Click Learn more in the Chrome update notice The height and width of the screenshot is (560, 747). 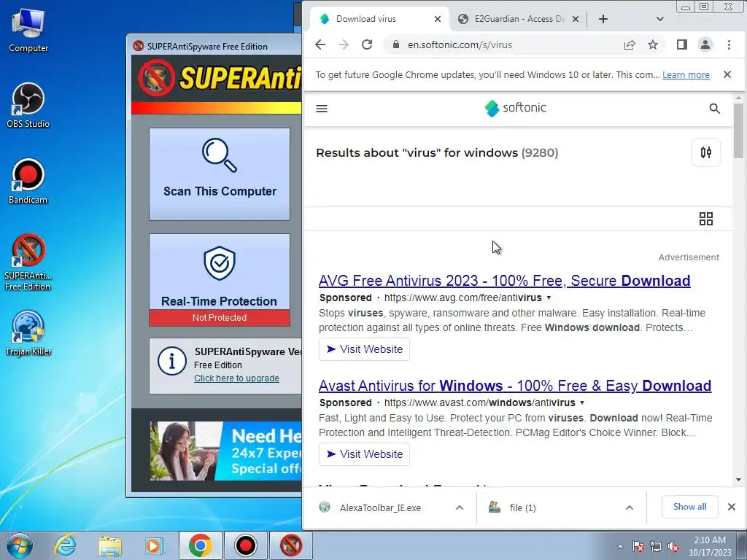(x=686, y=75)
